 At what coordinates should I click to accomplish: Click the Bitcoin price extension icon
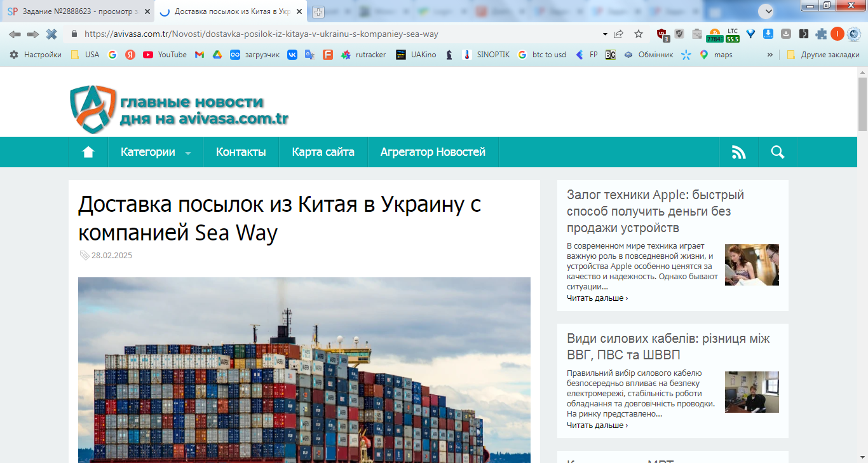click(x=714, y=35)
